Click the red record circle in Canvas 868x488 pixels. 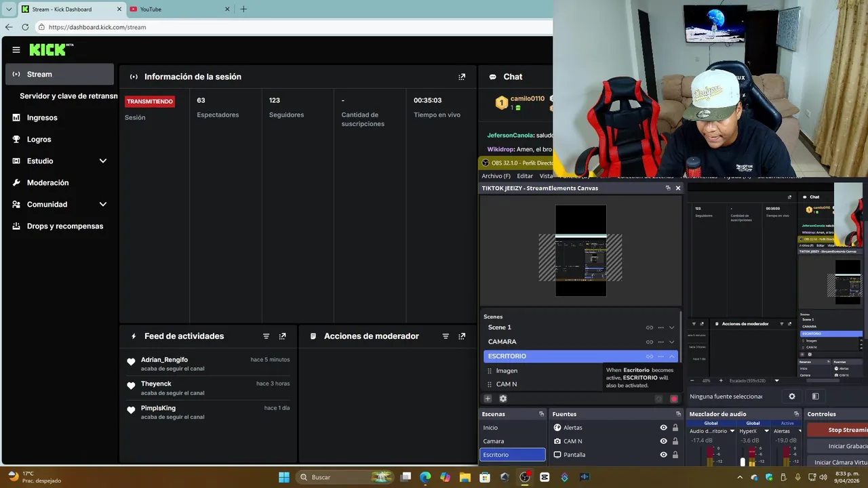pyautogui.click(x=674, y=399)
